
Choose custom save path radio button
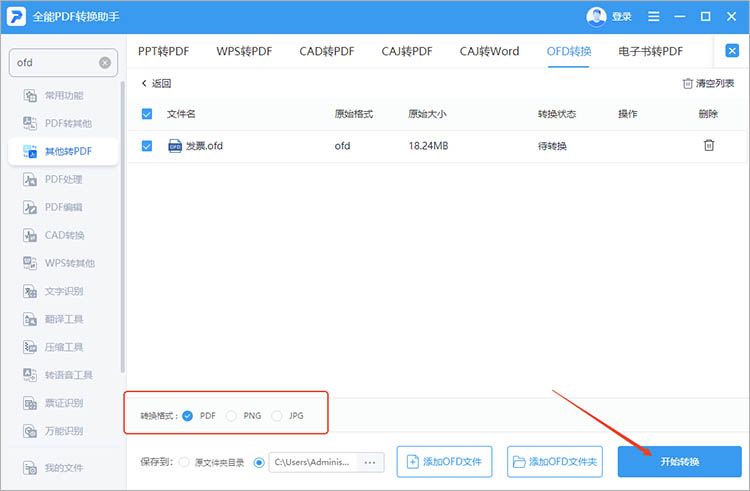click(259, 462)
